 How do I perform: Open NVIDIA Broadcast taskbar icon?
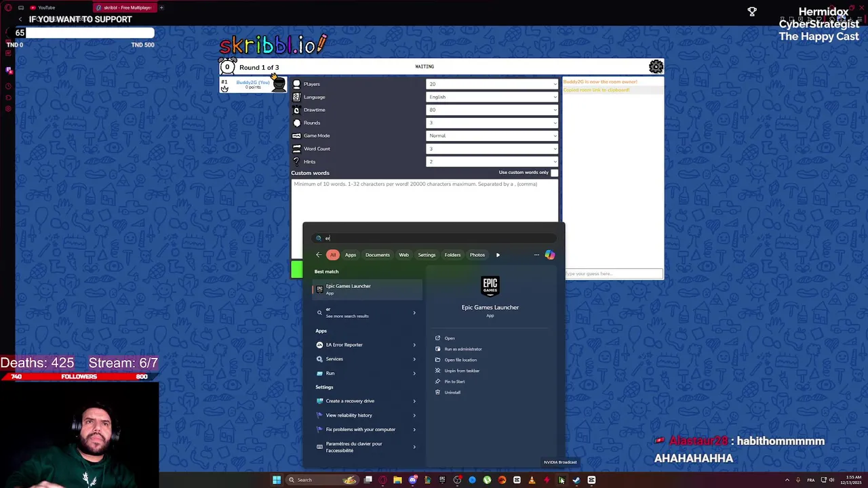tap(561, 480)
